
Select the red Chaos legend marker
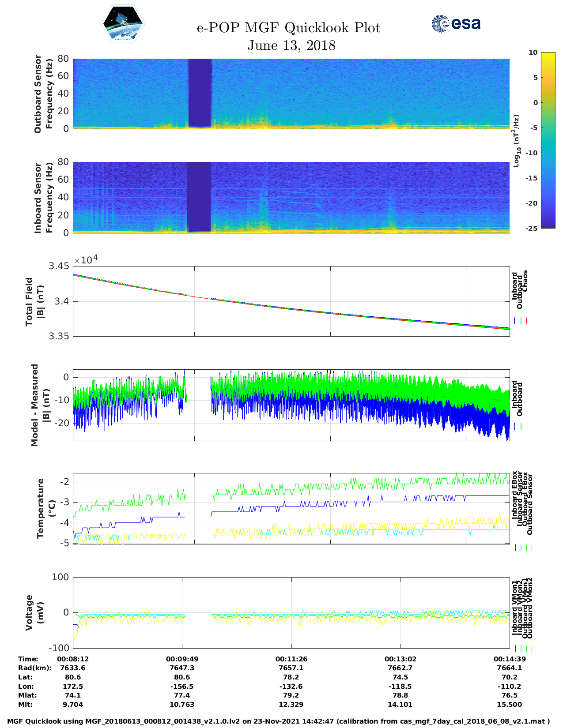click(526, 321)
